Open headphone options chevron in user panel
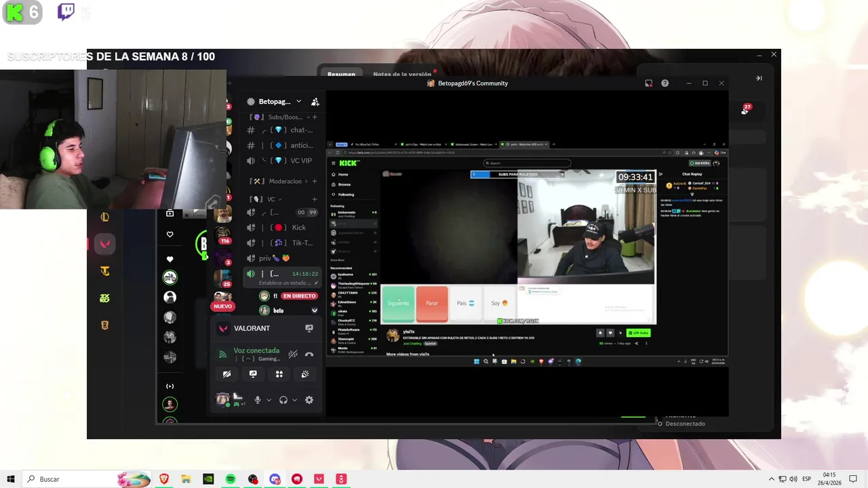The height and width of the screenshot is (488, 868). coord(294,400)
